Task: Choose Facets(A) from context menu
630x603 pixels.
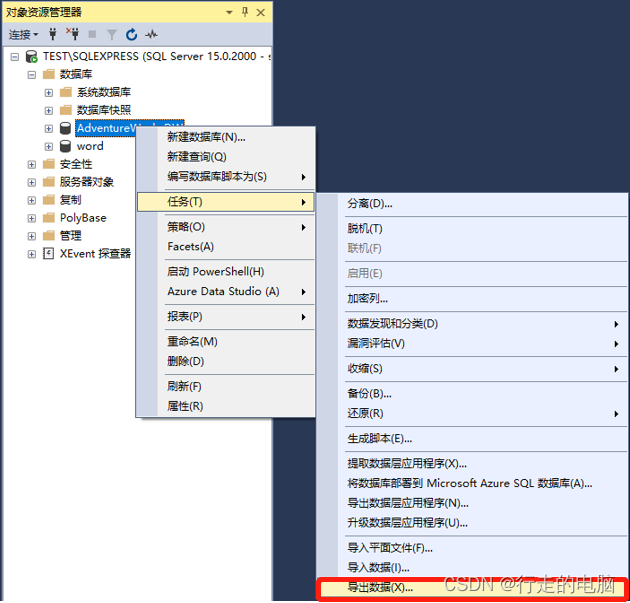Action: click(225, 247)
